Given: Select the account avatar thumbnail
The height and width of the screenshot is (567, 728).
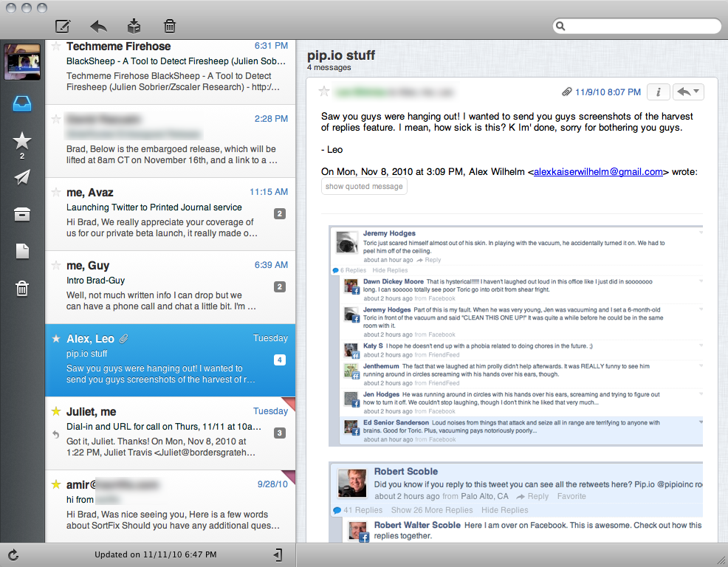Looking at the screenshot, I should [x=22, y=62].
